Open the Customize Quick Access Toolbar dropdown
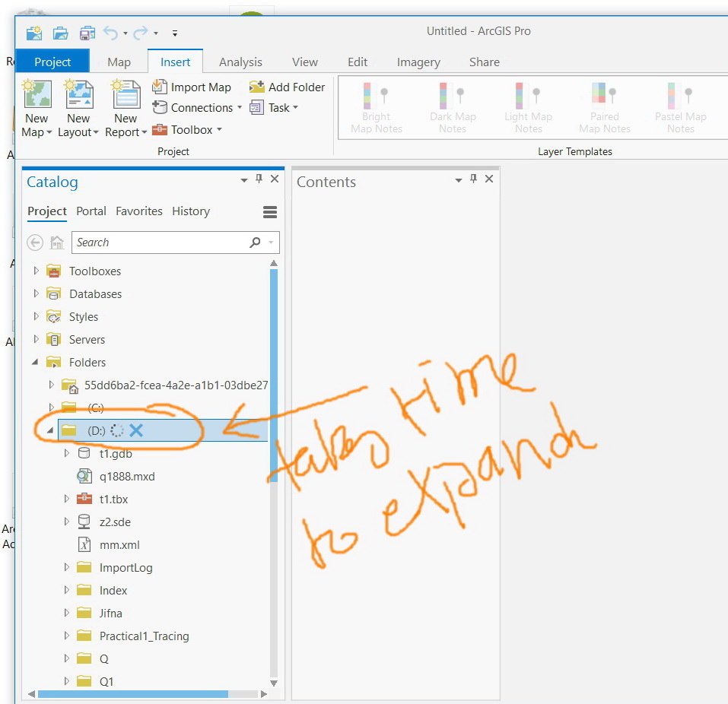The image size is (728, 704). coord(174,33)
